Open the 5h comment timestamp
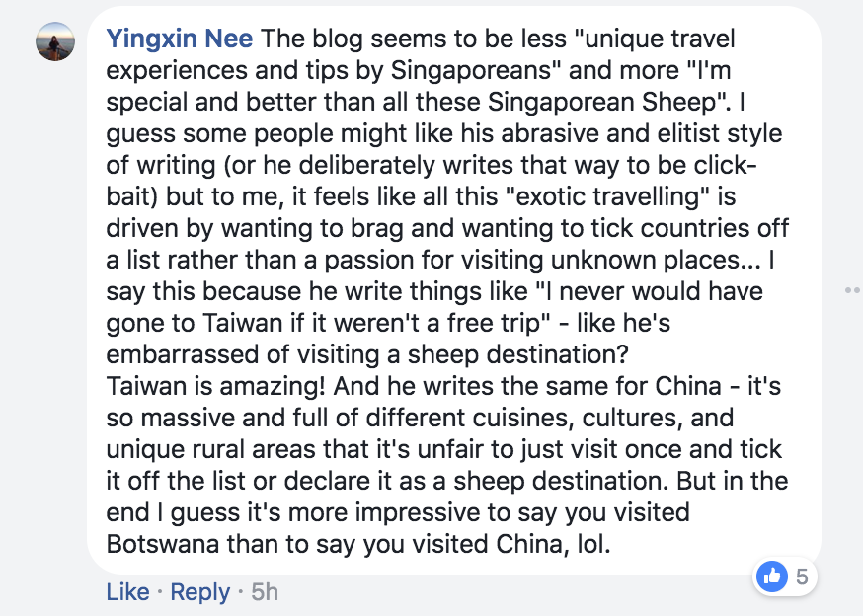 265,592
